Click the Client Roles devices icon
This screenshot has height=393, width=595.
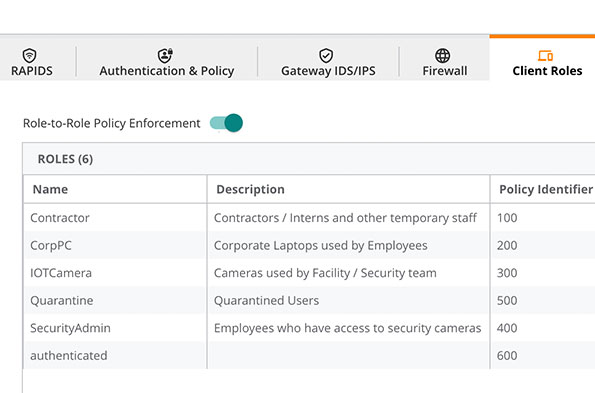[x=545, y=56]
